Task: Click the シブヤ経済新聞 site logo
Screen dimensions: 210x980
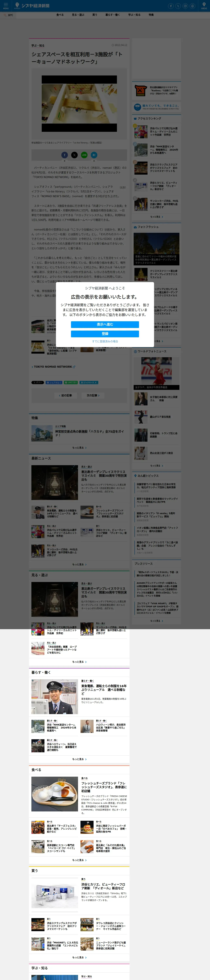Action: click(x=32, y=6)
